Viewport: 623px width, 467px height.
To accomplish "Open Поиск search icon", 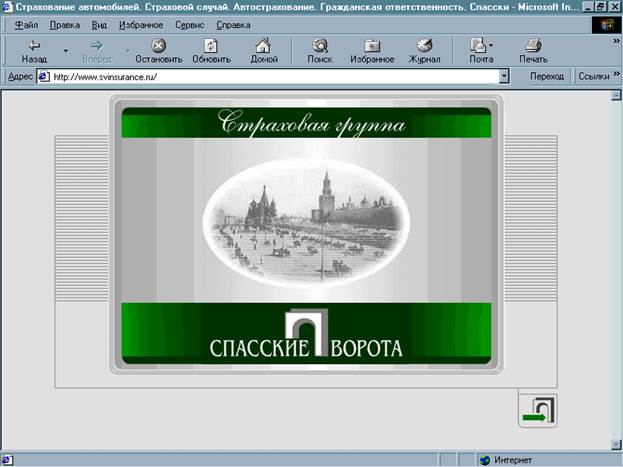I will click(320, 45).
